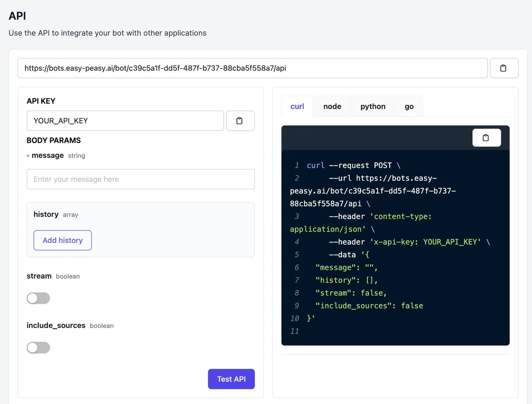Click the Add history button
This screenshot has height=404, width=532.
[63, 240]
